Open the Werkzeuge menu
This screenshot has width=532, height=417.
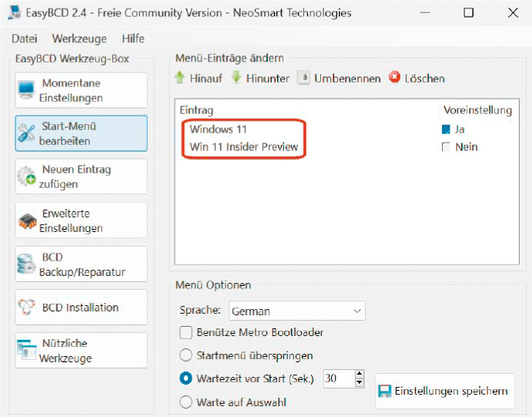click(79, 39)
